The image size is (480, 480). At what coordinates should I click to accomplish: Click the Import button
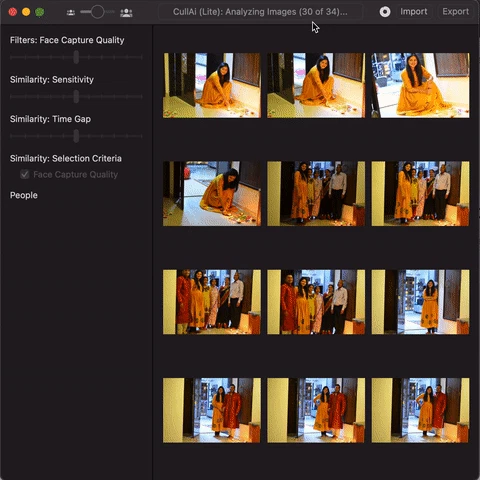click(414, 12)
